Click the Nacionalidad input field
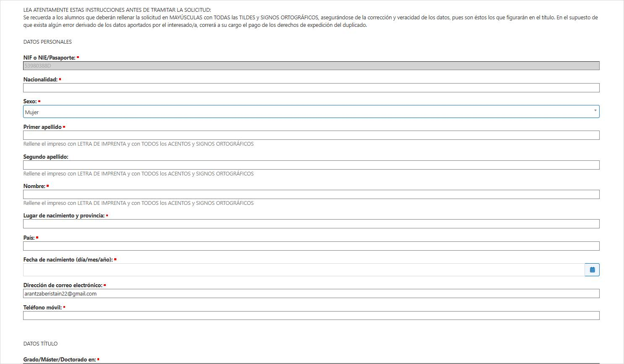 (x=311, y=88)
